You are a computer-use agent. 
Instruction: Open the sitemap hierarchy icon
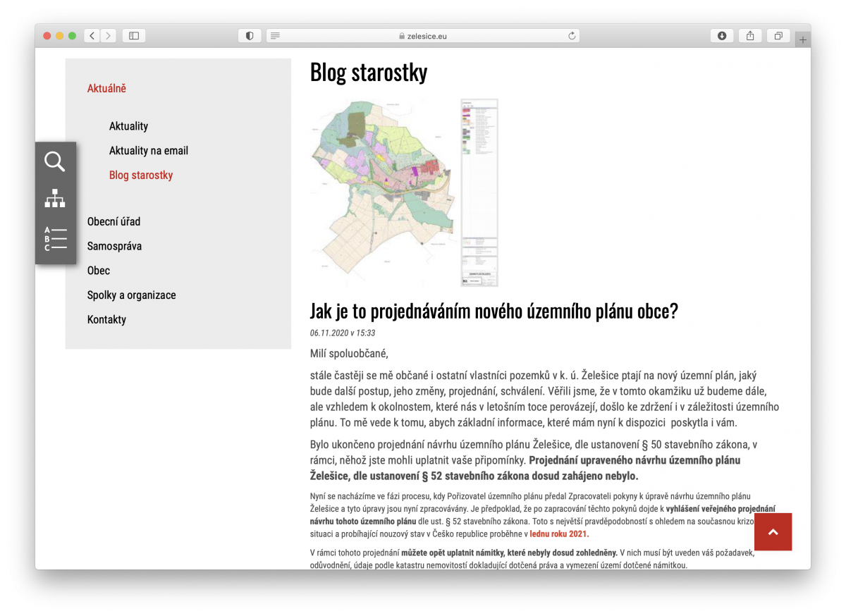pos(55,199)
